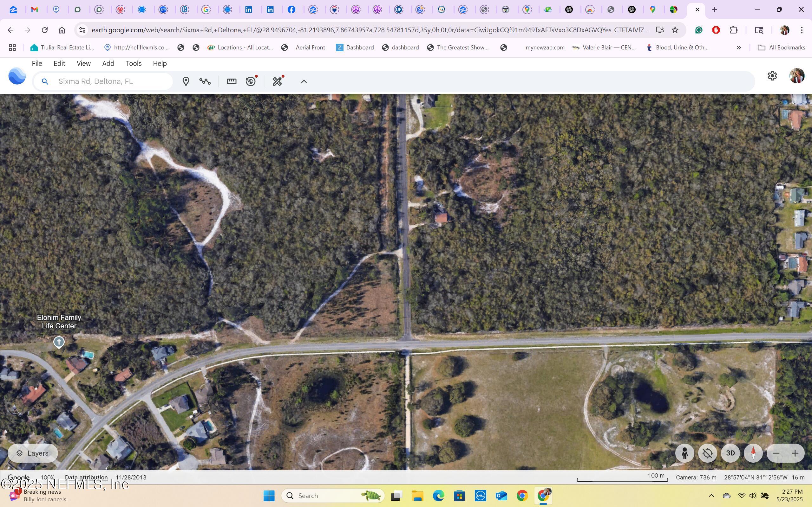Viewport: 812px width, 507px height.
Task: Toggle 3D view mode
Action: tap(730, 453)
